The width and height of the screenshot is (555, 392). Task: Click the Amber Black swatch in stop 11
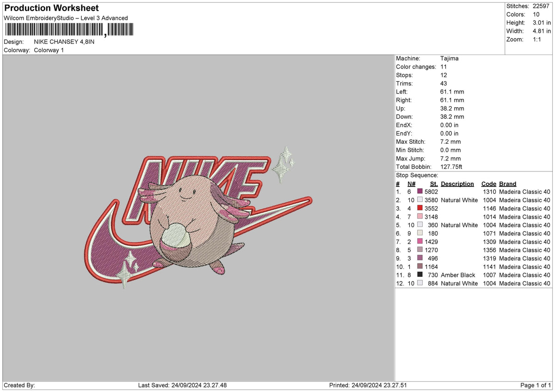(420, 275)
